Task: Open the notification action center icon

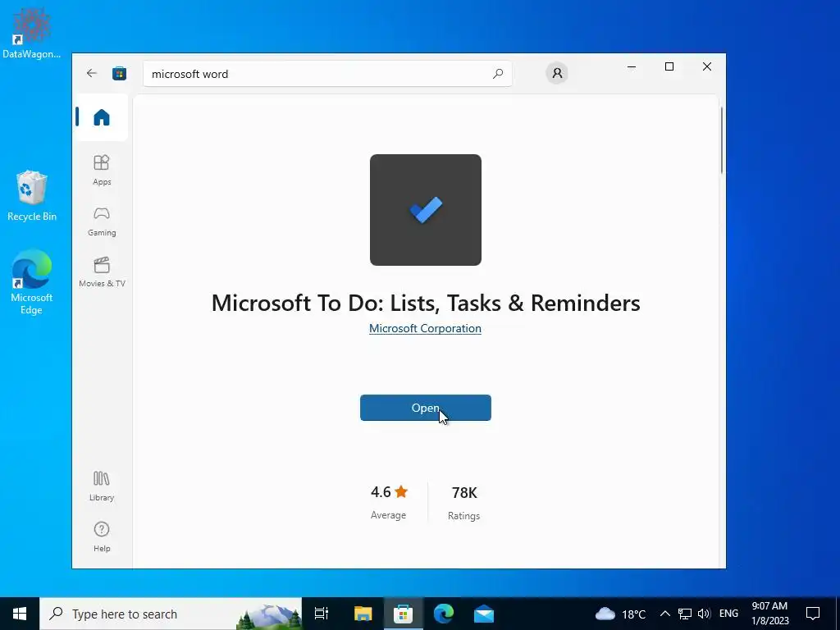Action: click(x=813, y=614)
